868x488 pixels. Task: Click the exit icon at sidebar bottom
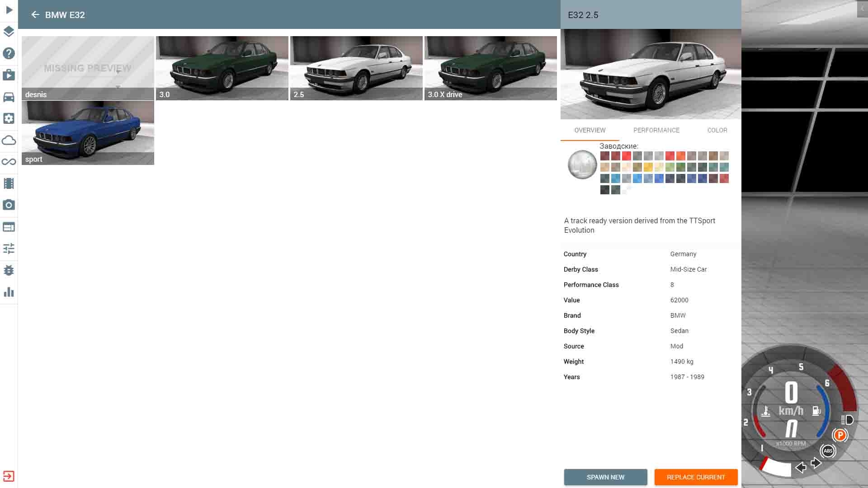click(x=9, y=476)
